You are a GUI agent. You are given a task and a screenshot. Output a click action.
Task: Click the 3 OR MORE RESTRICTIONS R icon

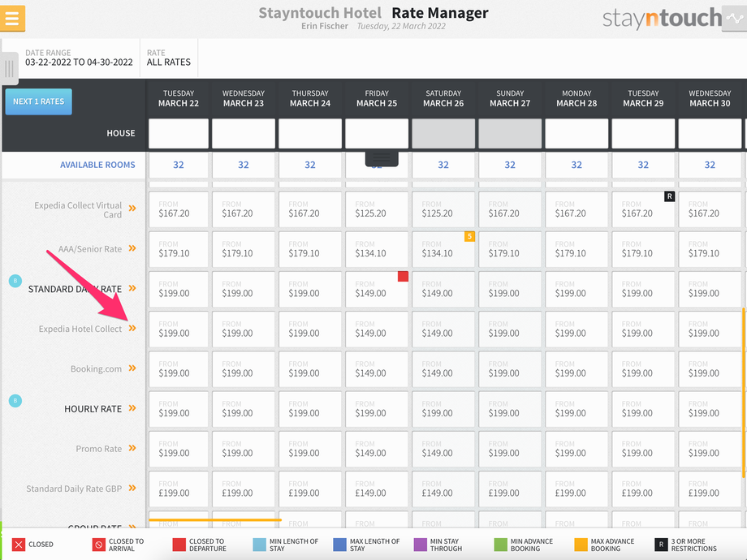point(661,545)
